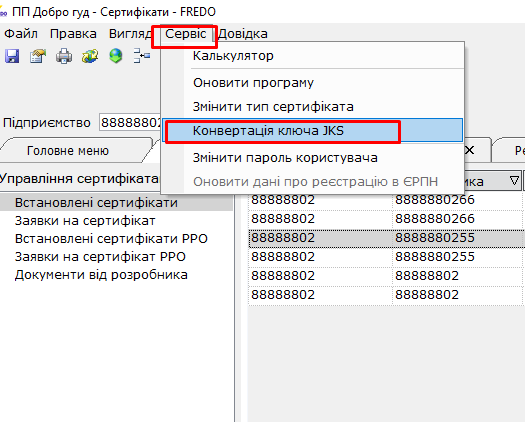
Task: Open the Правка menu
Action: [x=73, y=34]
